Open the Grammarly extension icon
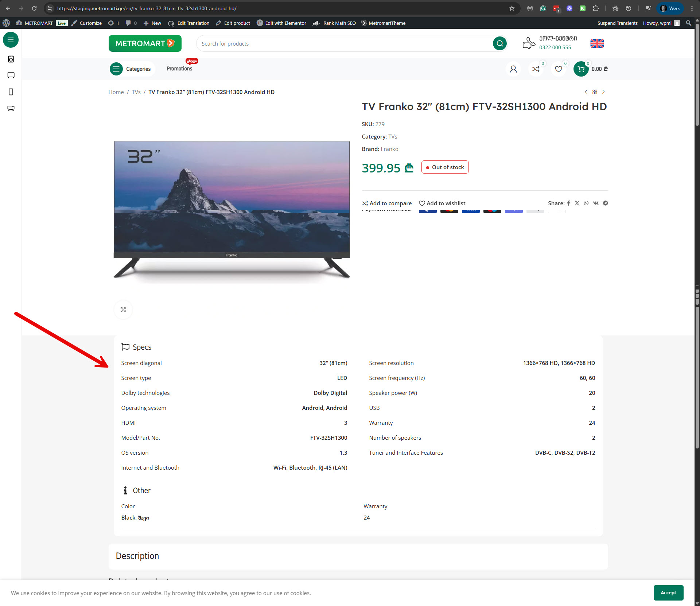Image resolution: width=700 pixels, height=606 pixels. pyautogui.click(x=543, y=8)
